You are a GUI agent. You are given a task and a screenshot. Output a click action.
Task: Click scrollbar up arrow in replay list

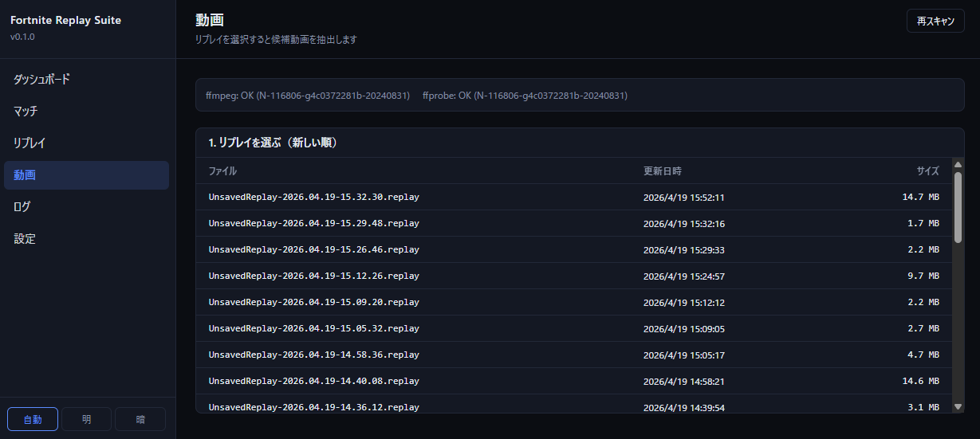pyautogui.click(x=958, y=165)
